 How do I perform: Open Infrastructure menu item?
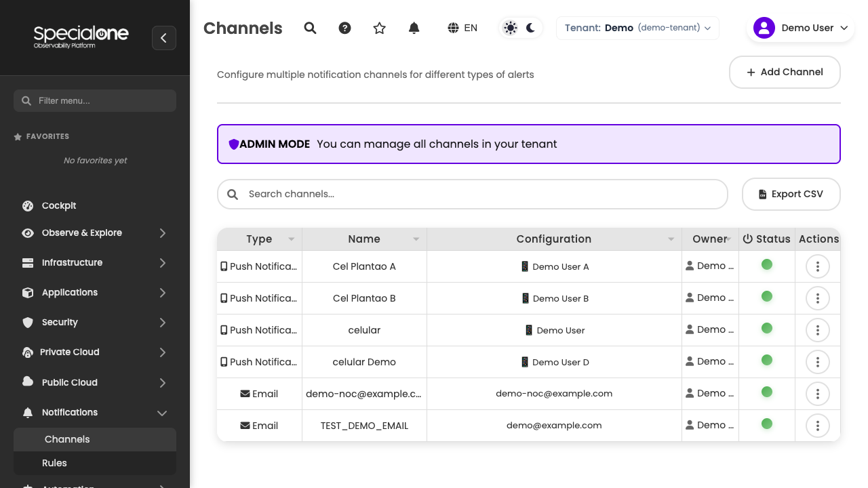[72, 262]
